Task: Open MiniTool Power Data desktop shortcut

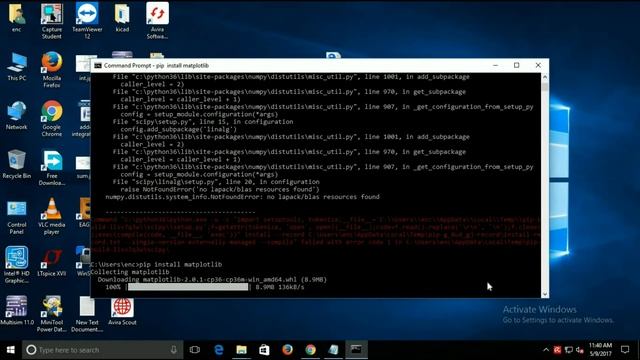Action: 52,314
